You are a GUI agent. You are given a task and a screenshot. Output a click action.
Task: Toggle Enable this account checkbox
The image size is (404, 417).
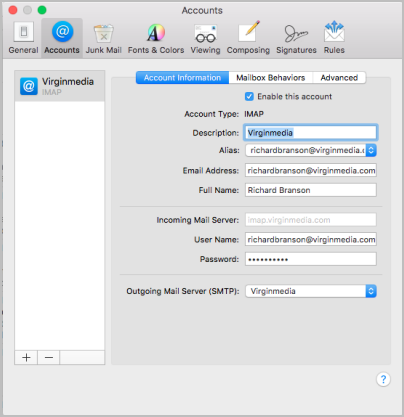click(x=249, y=97)
